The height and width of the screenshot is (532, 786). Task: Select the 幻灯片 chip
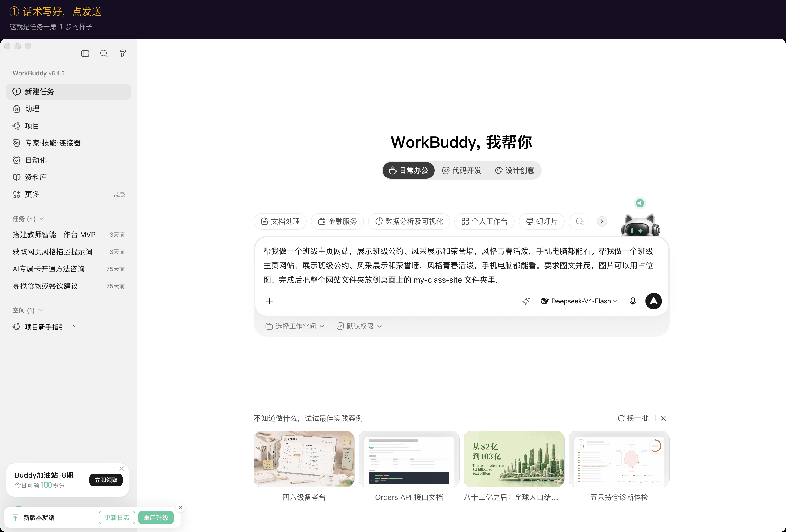point(542,221)
